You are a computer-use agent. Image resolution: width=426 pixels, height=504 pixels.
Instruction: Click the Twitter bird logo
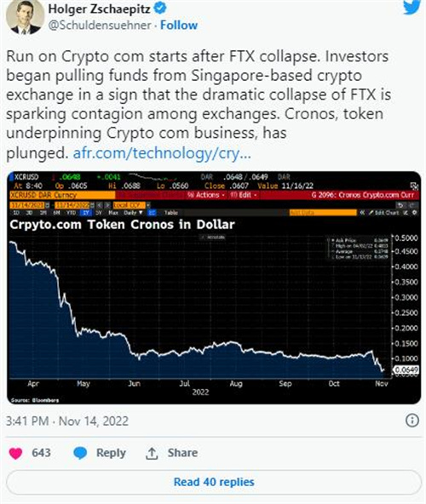[x=412, y=7]
